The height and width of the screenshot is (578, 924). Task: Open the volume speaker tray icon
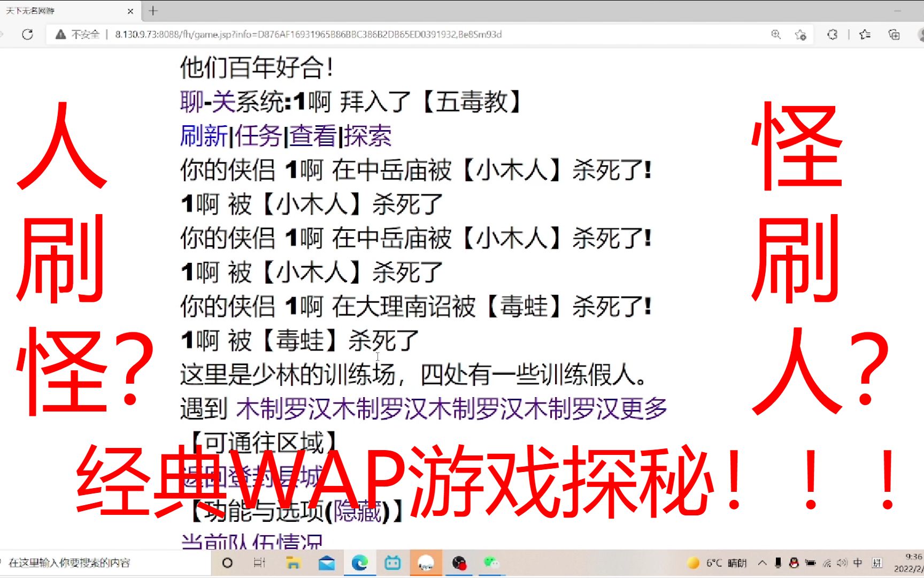click(x=842, y=563)
